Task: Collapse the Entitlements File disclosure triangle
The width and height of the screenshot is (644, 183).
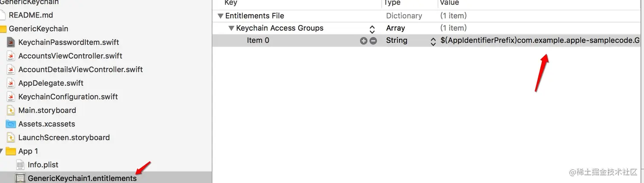Action: tap(220, 16)
